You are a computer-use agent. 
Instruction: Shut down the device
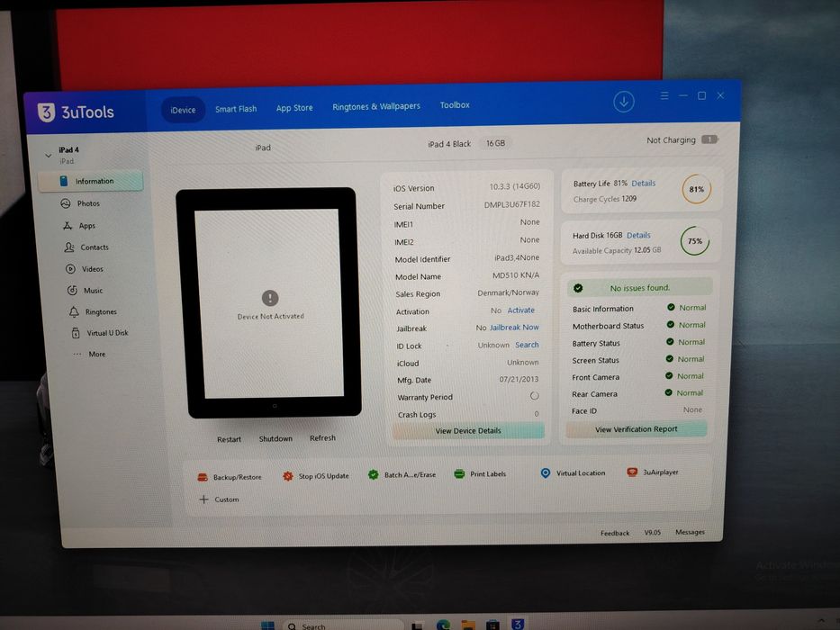[x=275, y=439]
